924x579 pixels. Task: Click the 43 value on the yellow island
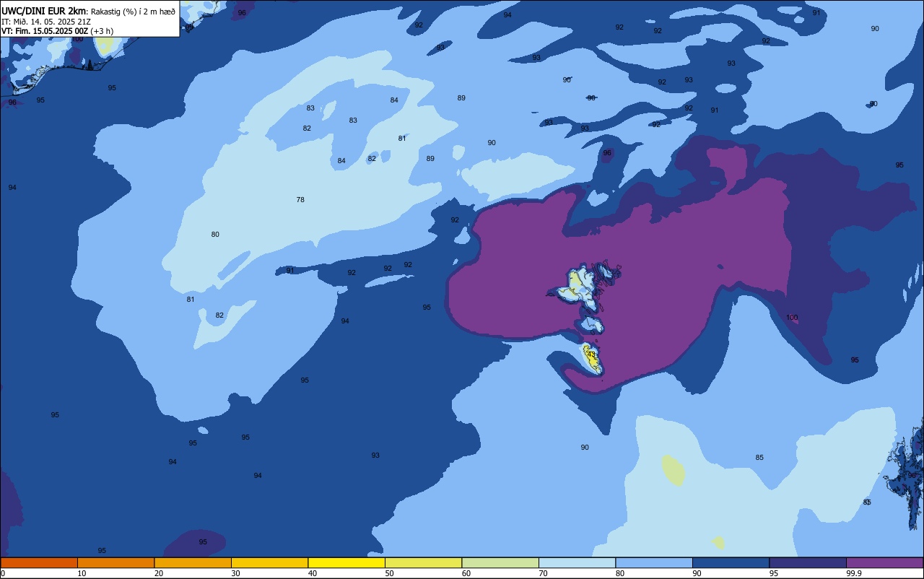click(591, 354)
